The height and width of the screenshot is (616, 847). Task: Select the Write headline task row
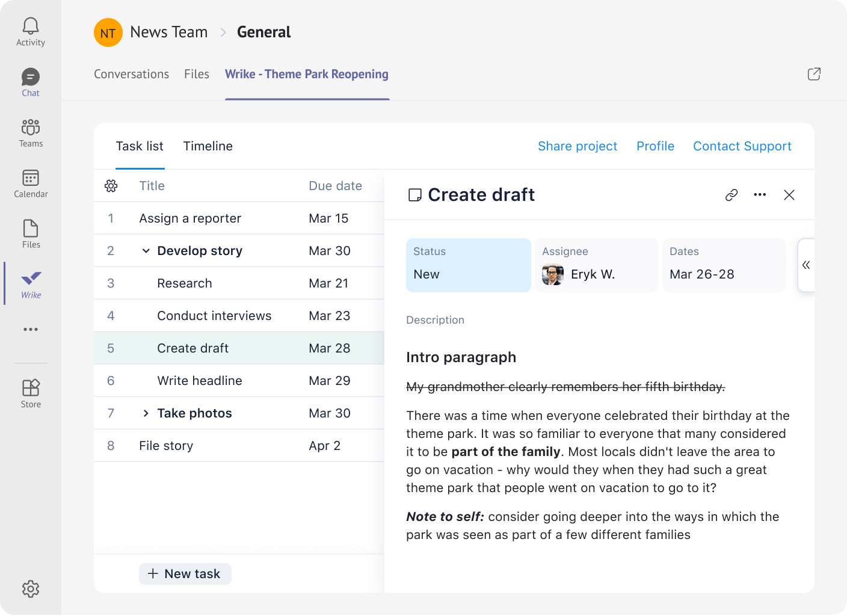[200, 381]
